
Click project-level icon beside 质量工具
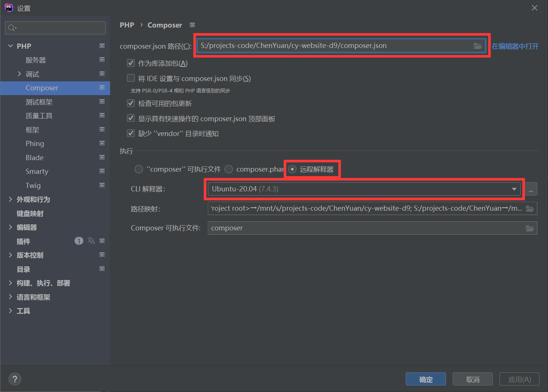point(102,115)
